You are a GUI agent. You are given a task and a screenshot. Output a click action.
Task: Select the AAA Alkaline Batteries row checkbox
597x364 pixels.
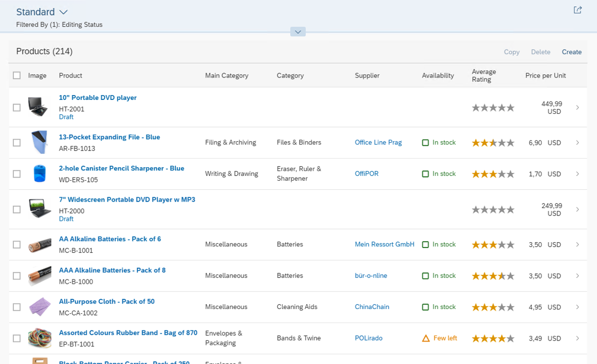17,276
